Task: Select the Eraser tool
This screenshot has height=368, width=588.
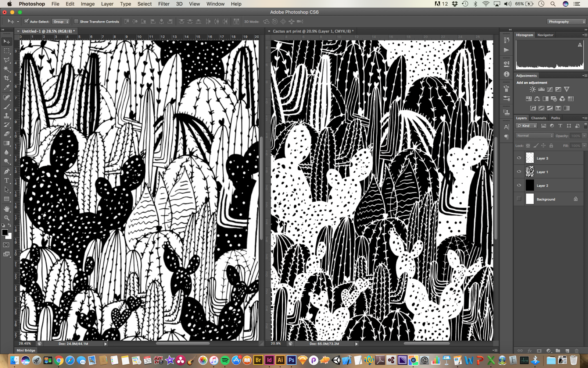Action: click(7, 134)
